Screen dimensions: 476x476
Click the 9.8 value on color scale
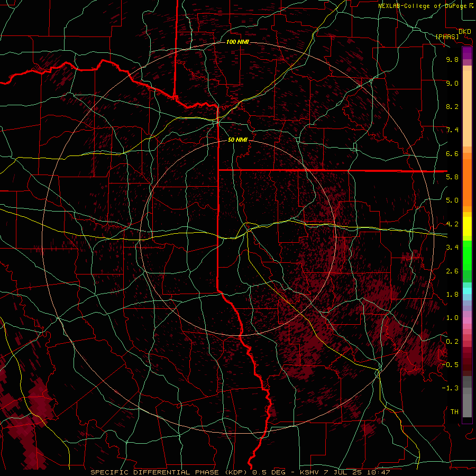click(452, 59)
